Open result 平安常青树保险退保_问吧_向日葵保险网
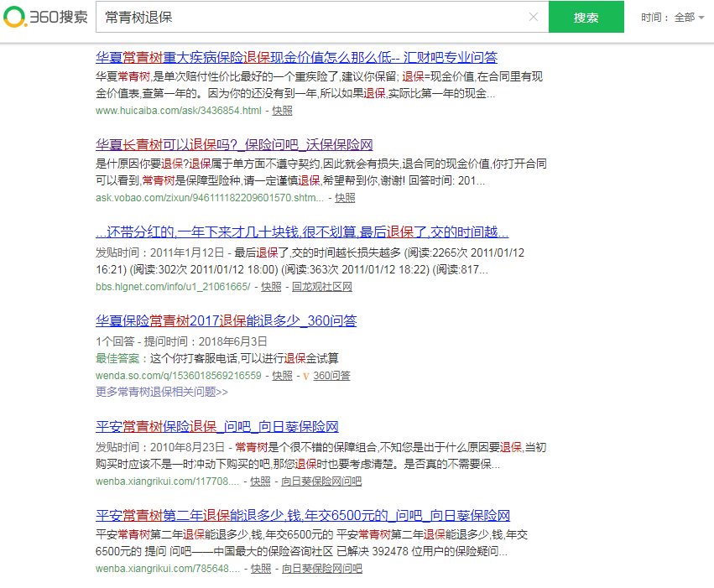Image resolution: width=714 pixels, height=588 pixels. pos(217,426)
